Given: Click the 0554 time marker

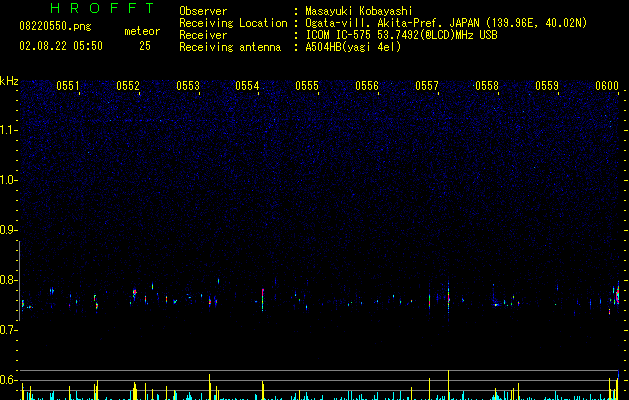Looking at the screenshot, I should [x=247, y=86].
